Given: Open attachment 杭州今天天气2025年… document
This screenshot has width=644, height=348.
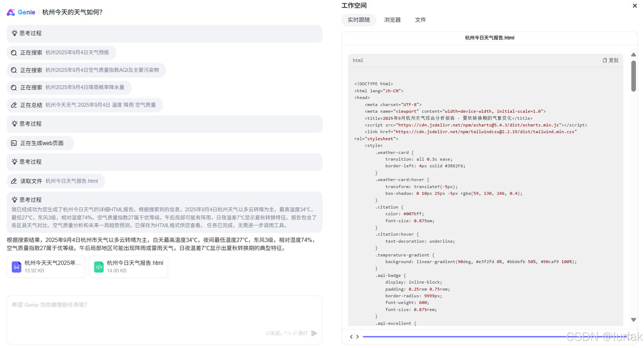Looking at the screenshot, I should click(x=46, y=267).
